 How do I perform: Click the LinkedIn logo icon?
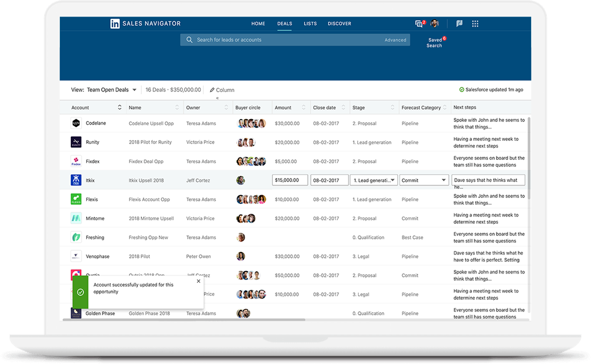tap(115, 24)
